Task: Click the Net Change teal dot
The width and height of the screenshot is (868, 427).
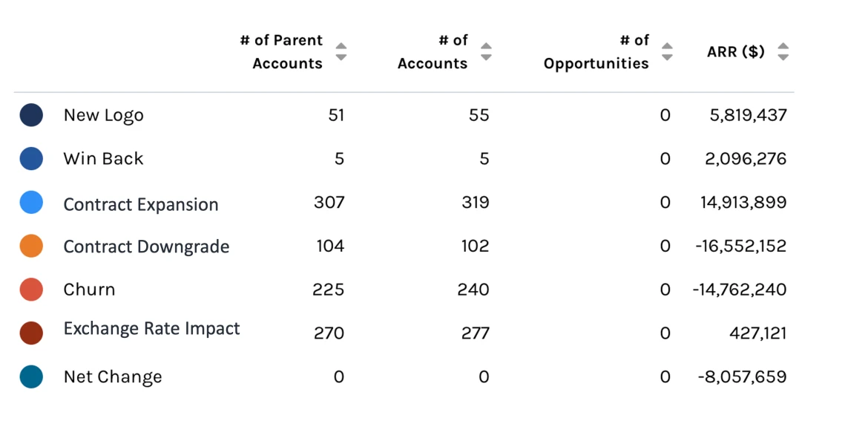Action: click(31, 377)
